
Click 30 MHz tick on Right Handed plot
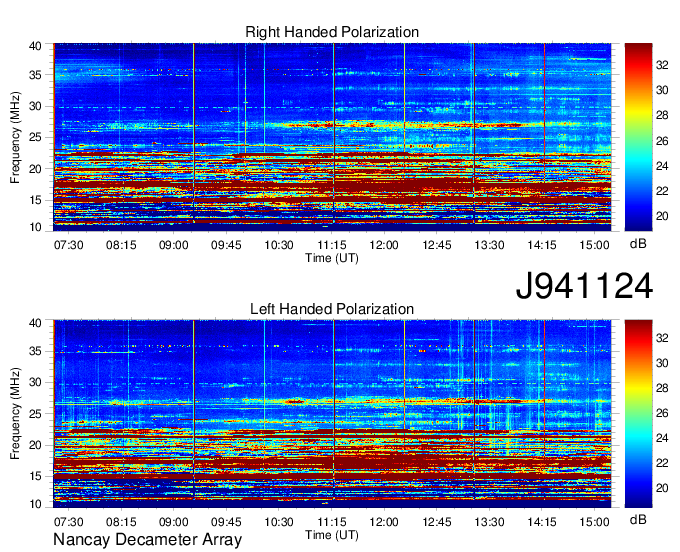(35, 107)
